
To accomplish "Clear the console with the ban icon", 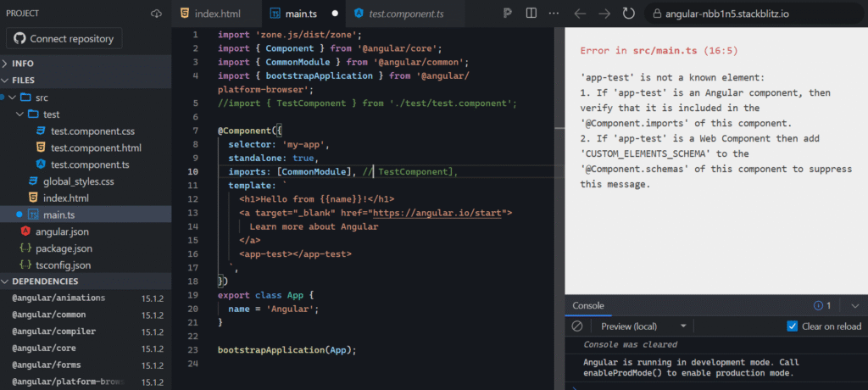I will [x=576, y=326].
